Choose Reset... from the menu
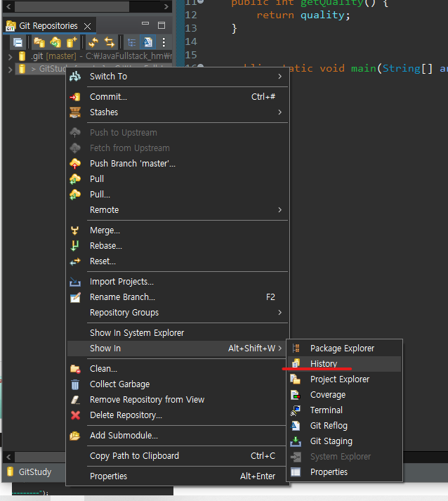Viewport: 448px width, 501px height. [x=178, y=261]
